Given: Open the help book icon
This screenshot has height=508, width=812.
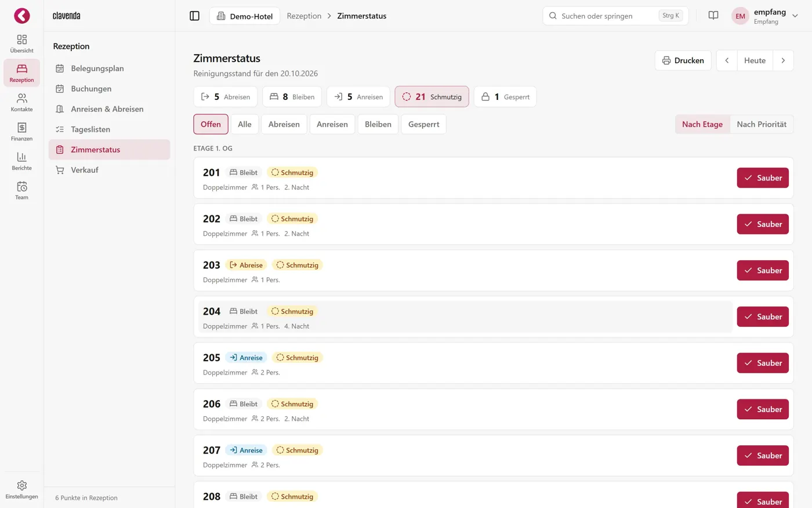Looking at the screenshot, I should coord(713,16).
